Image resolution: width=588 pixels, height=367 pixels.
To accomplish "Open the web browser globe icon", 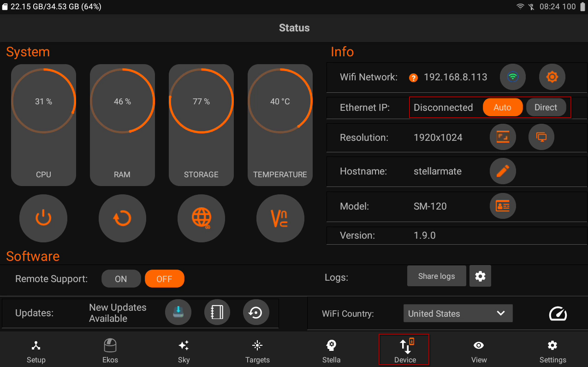I will tap(201, 218).
